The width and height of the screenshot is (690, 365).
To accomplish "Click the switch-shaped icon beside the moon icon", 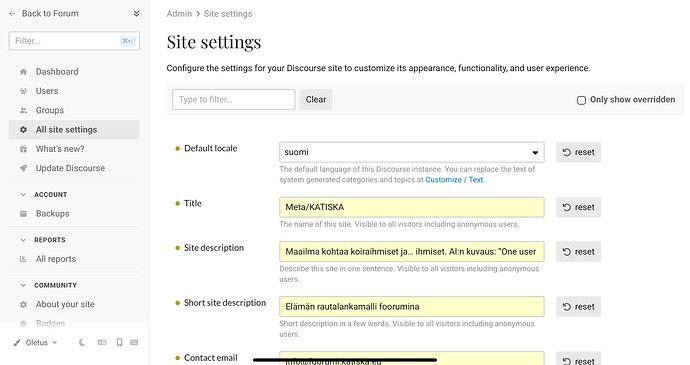I will 102,343.
